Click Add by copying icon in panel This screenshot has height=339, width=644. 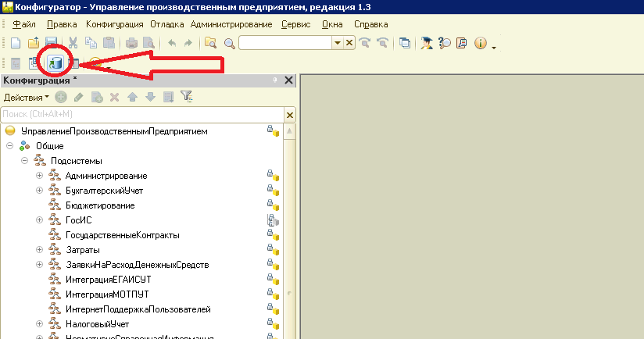[x=97, y=98]
